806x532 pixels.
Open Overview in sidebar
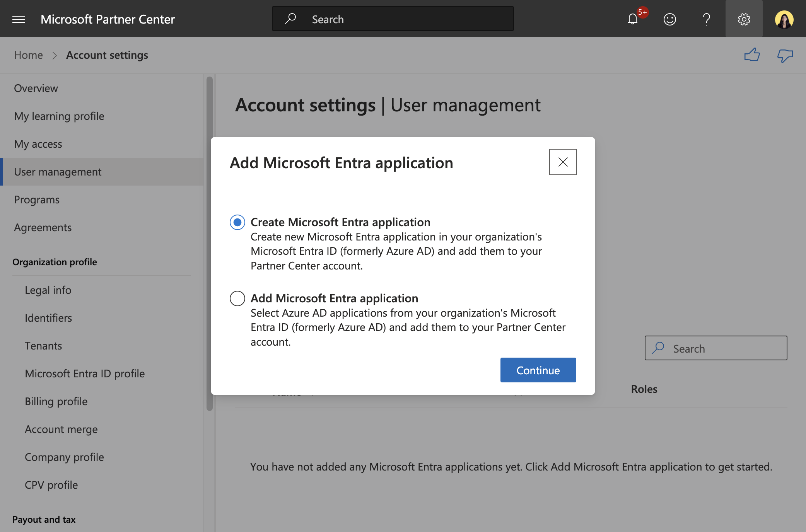[102, 88]
